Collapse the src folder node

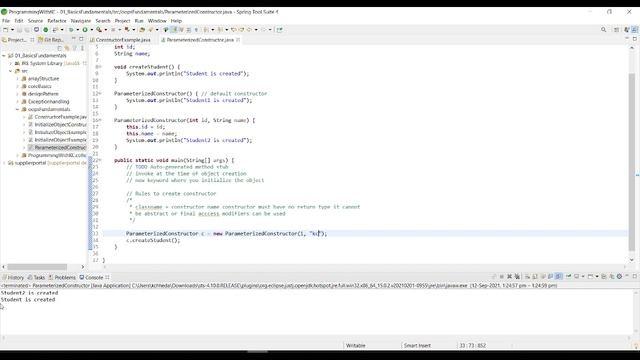pyautogui.click(x=11, y=71)
